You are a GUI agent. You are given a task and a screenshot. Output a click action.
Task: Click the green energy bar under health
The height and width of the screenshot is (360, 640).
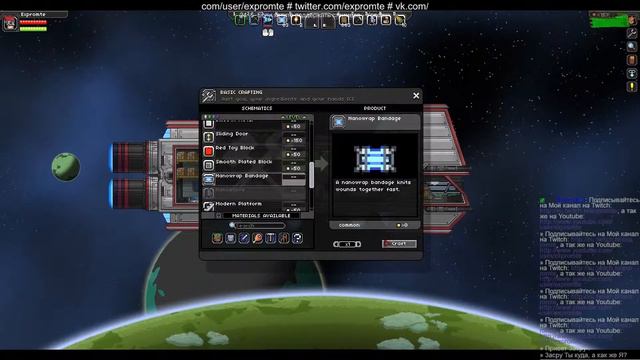pyautogui.click(x=33, y=29)
